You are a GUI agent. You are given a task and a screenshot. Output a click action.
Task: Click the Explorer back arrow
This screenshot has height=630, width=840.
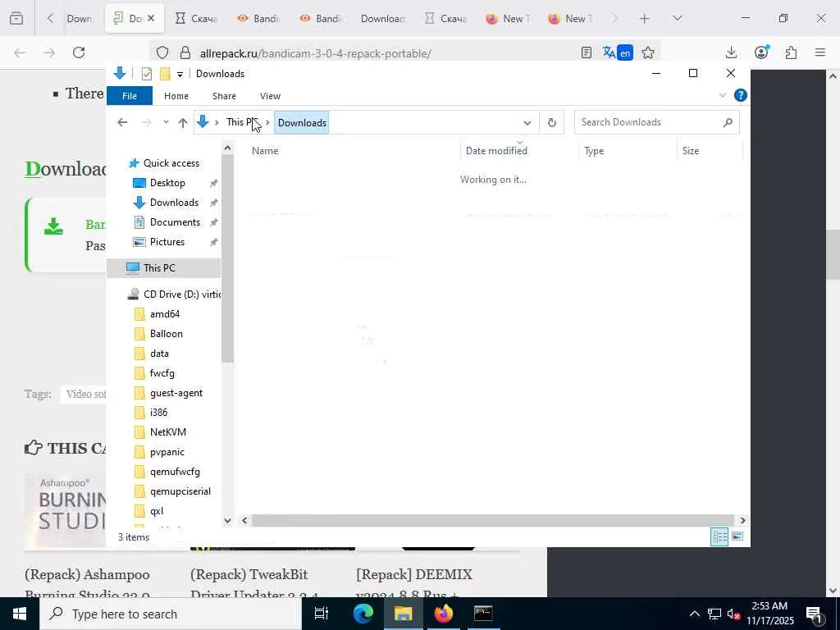coord(122,123)
